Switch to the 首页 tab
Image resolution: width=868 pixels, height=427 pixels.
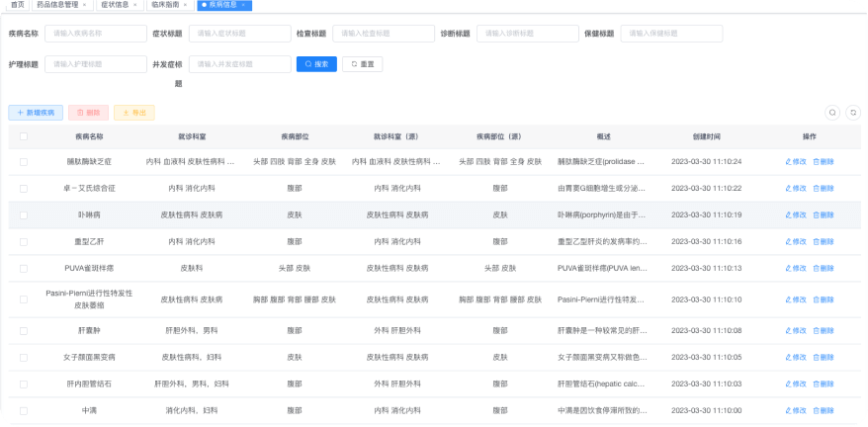pos(18,5)
